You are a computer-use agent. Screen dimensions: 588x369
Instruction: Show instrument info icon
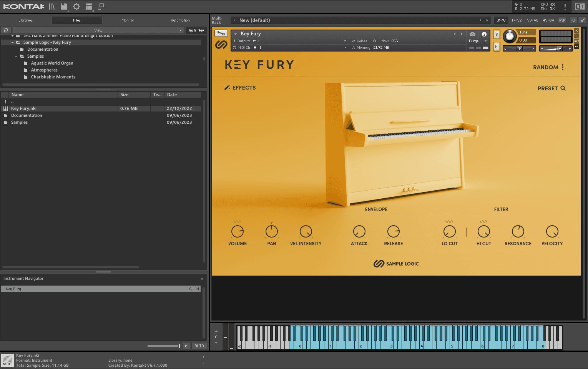[484, 34]
